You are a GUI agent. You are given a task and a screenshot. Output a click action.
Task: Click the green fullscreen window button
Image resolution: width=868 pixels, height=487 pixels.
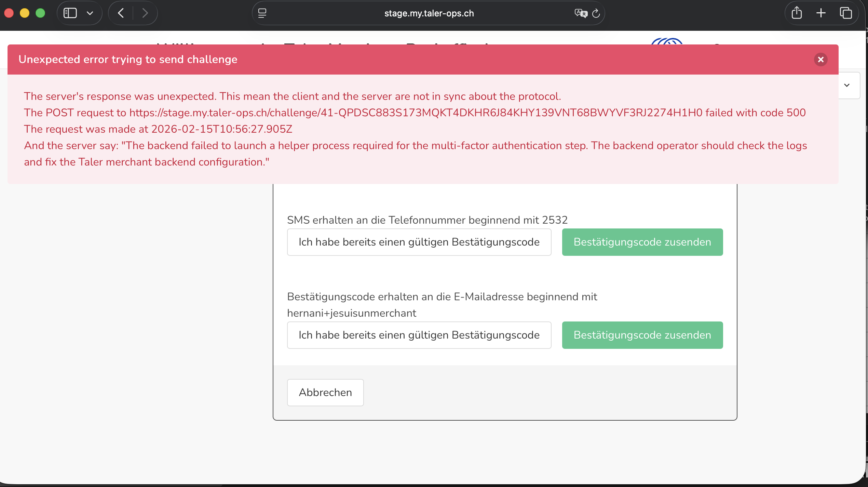[40, 13]
